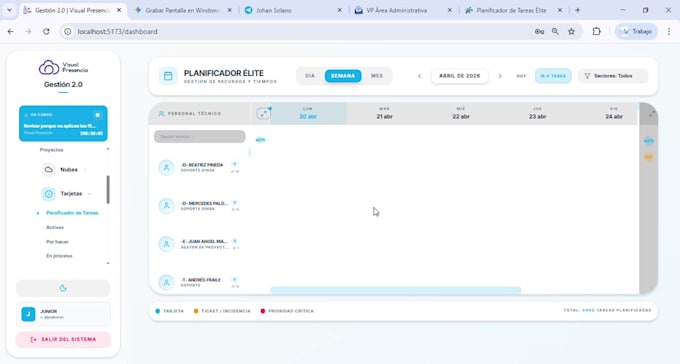Select the 24 abr day header
This screenshot has width=680, height=364.
614,114
